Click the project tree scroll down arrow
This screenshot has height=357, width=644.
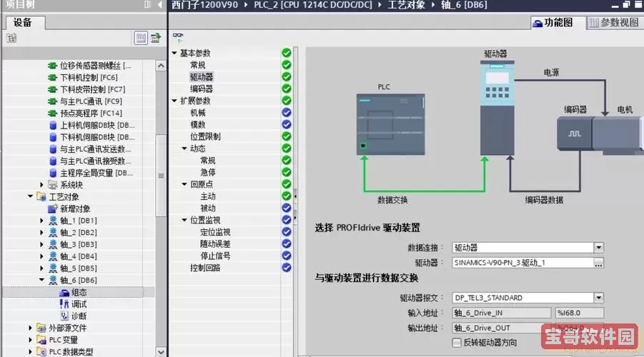[161, 352]
